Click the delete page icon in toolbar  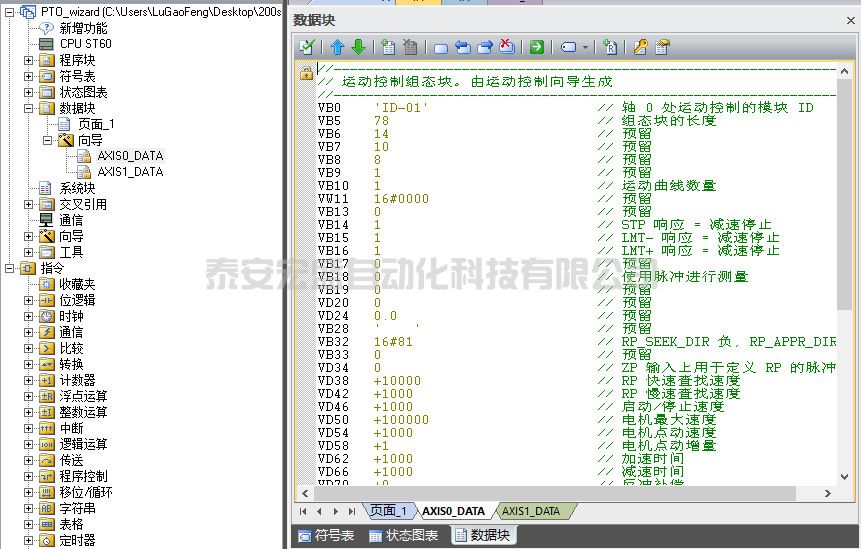tap(409, 47)
